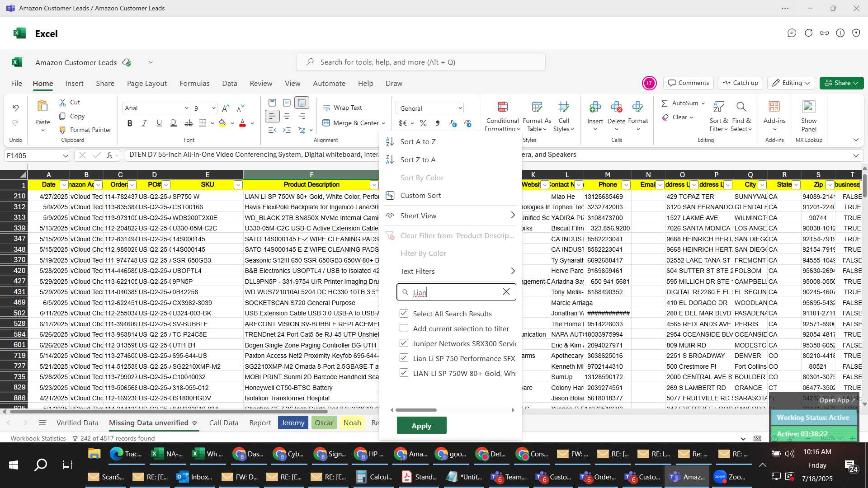Open the Phone column filter dropdown
The height and width of the screenshot is (488, 868).
(x=626, y=185)
